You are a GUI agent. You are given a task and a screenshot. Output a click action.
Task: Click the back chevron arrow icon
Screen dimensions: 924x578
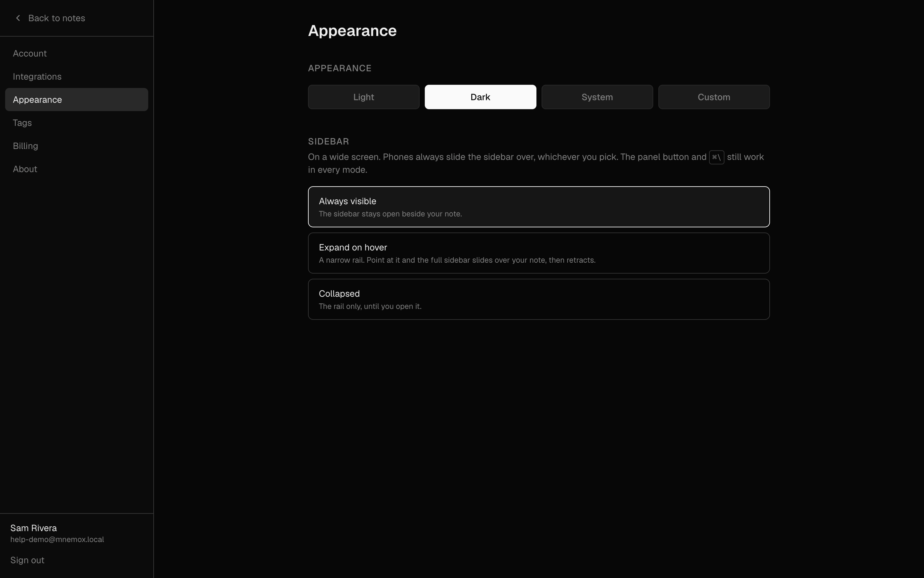[x=18, y=18]
